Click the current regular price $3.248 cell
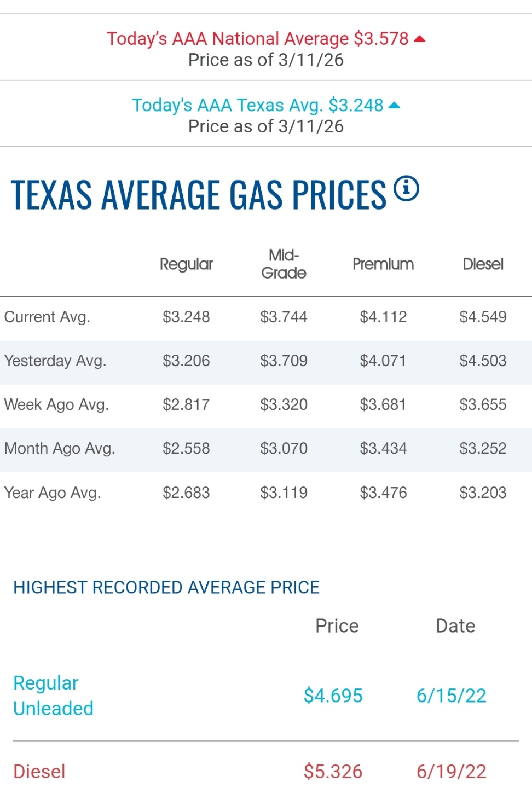Viewport: 532px width, 811px height. (x=186, y=317)
